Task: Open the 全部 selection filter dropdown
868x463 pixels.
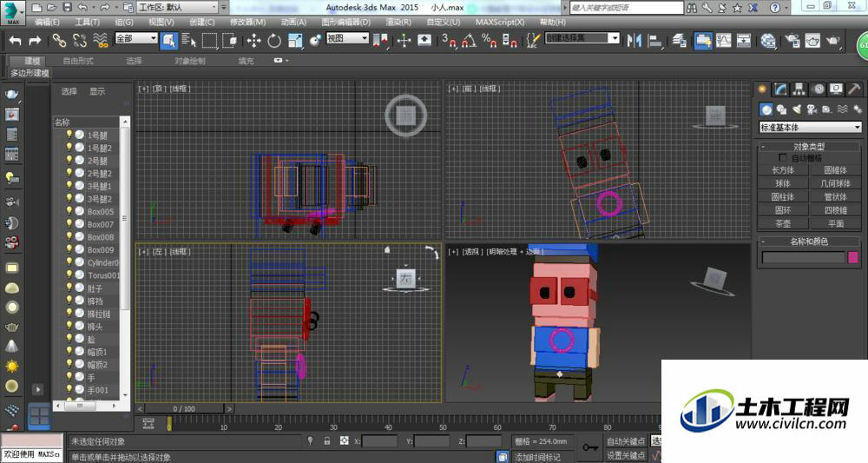Action: (136, 38)
